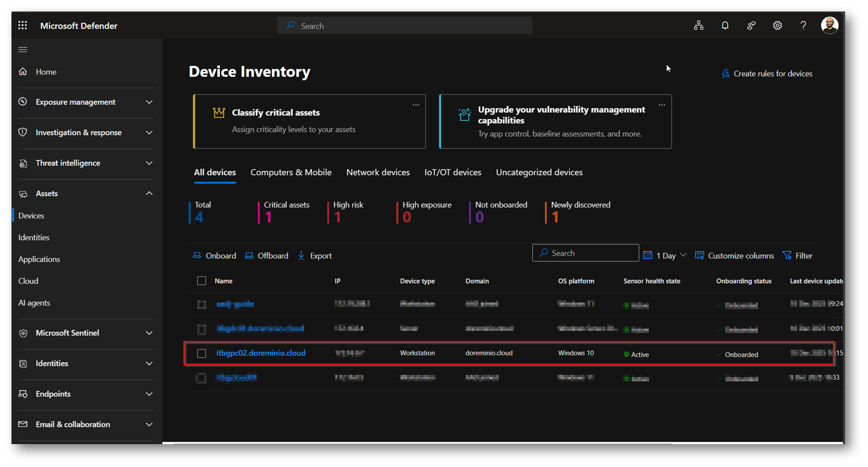The height and width of the screenshot is (467, 868).
Task: Click the notifications bell icon
Action: tap(725, 26)
